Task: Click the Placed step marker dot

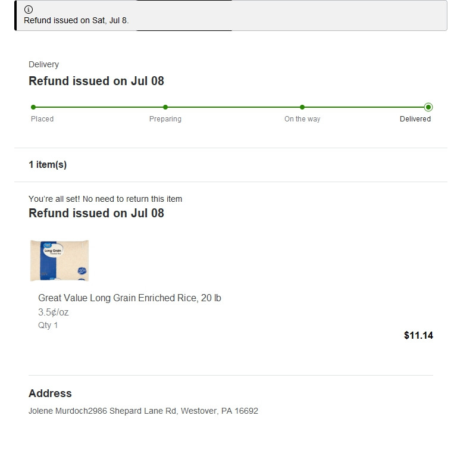Action: click(x=33, y=107)
